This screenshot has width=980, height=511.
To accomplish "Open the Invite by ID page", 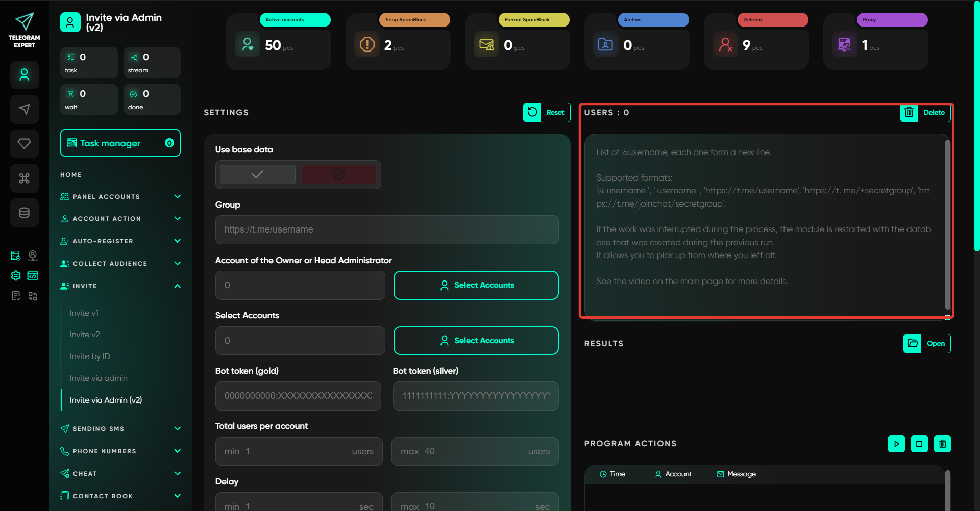I will pos(90,356).
